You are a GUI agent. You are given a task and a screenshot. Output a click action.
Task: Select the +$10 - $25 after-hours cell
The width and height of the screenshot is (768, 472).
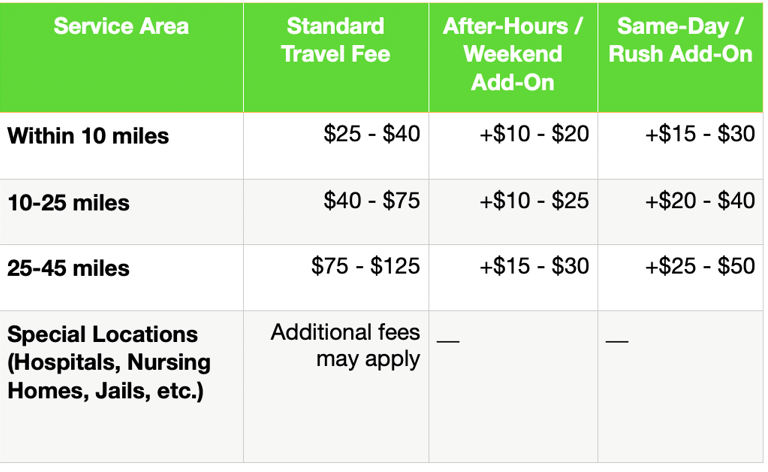click(x=513, y=212)
